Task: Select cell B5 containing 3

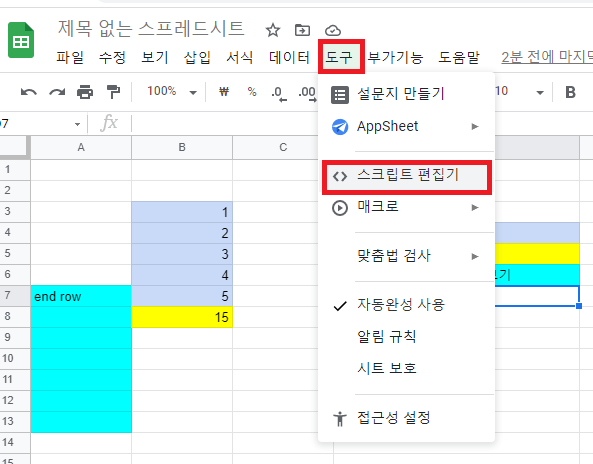Action: [182, 254]
